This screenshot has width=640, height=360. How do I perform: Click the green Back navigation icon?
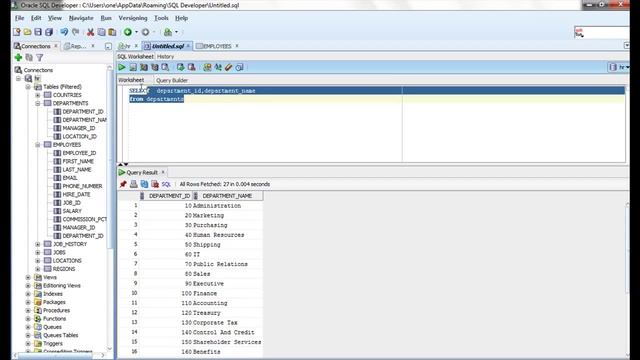pos(128,32)
